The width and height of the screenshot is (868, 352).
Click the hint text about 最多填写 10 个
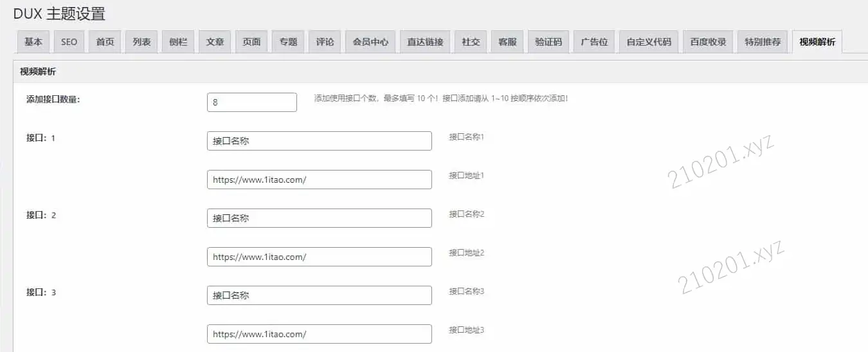coord(441,98)
